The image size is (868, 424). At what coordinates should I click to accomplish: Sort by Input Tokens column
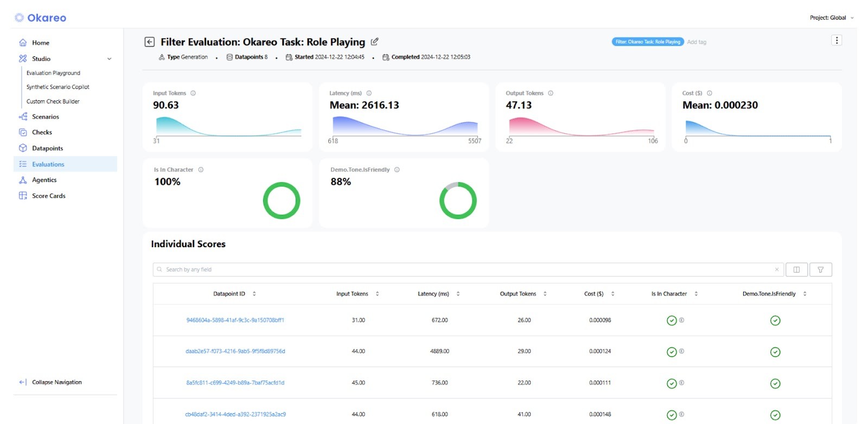[x=377, y=294]
